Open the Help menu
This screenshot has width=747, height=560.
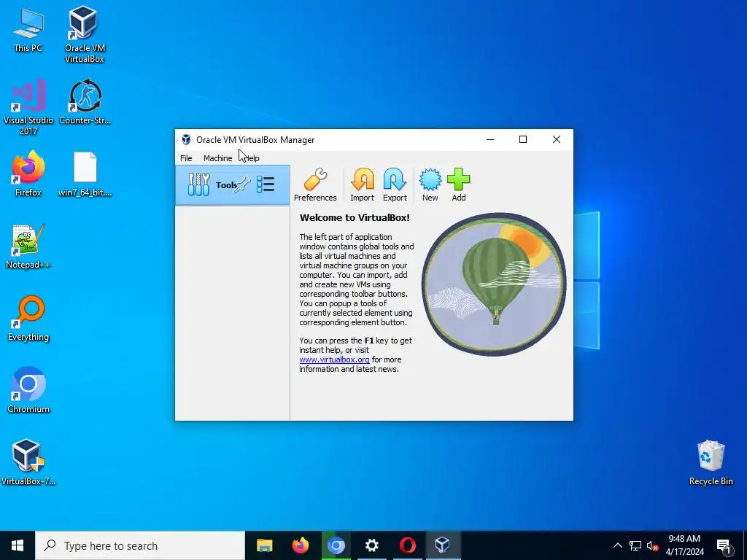tap(252, 158)
